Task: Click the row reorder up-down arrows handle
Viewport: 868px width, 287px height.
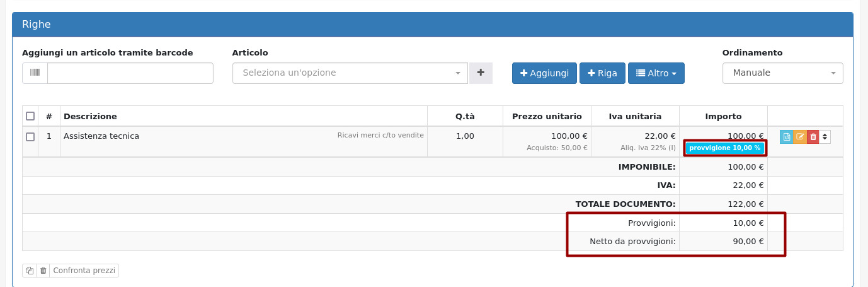Action: [825, 136]
